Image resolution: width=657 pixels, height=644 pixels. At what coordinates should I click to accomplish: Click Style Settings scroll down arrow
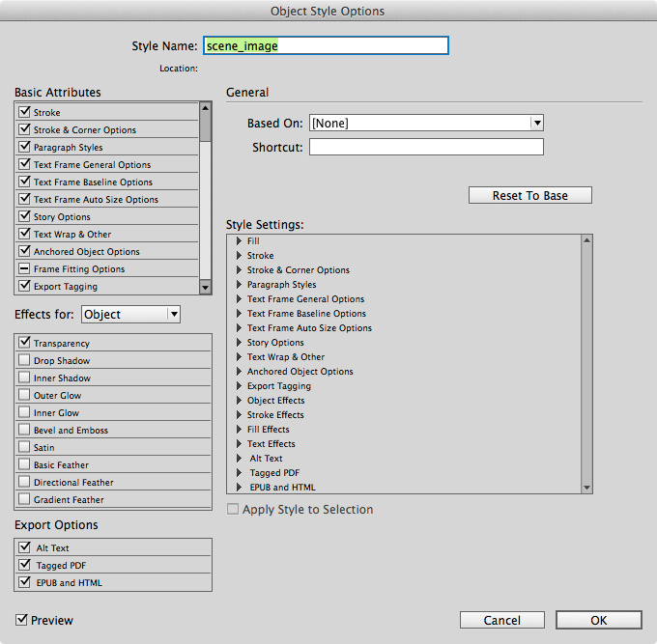(x=586, y=488)
